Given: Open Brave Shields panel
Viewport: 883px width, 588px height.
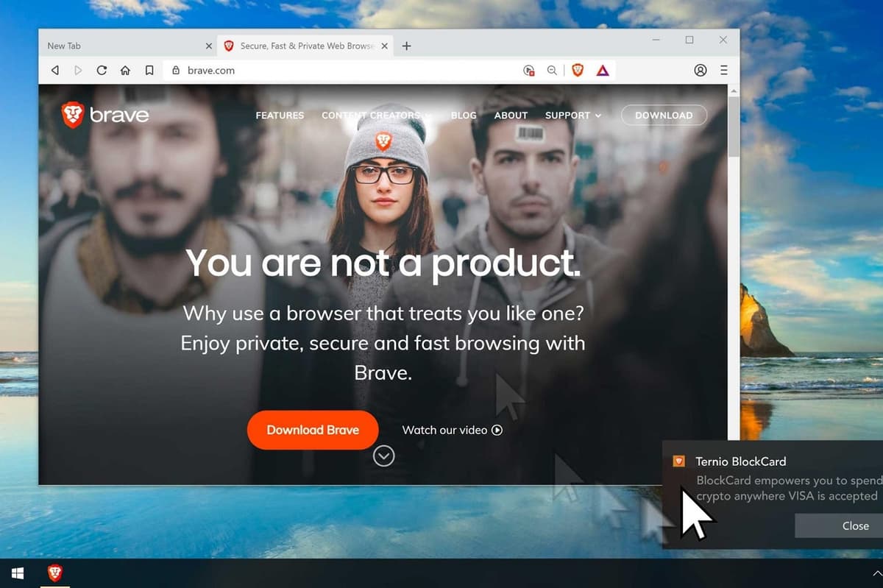Looking at the screenshot, I should coord(578,70).
